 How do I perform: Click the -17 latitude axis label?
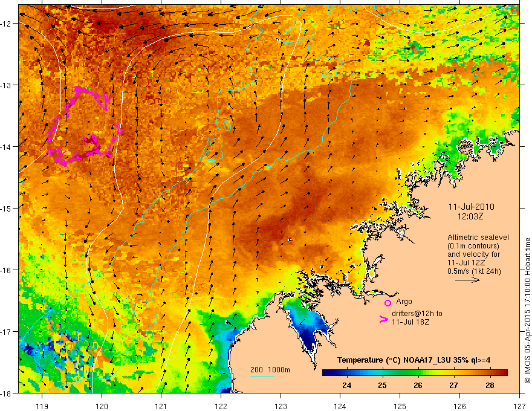(x=5, y=331)
